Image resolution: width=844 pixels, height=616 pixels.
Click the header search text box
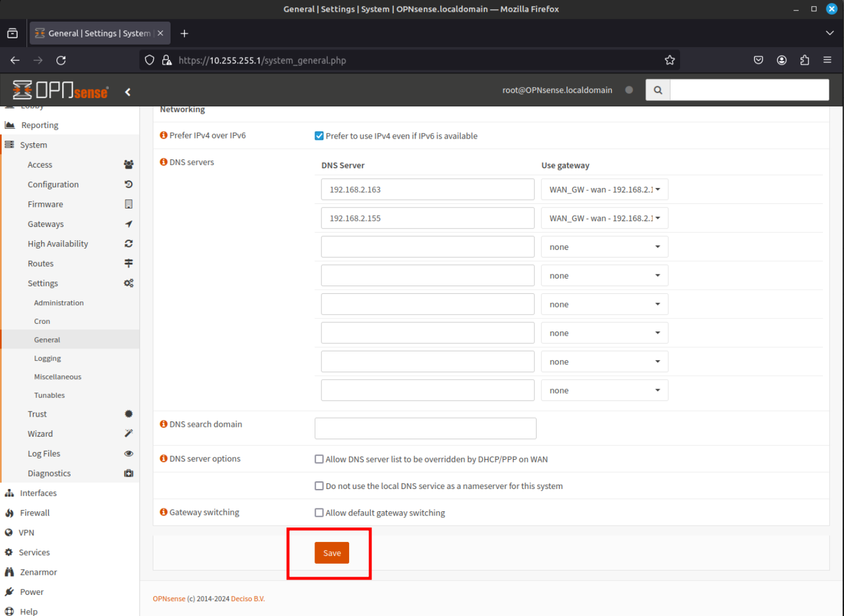point(749,90)
